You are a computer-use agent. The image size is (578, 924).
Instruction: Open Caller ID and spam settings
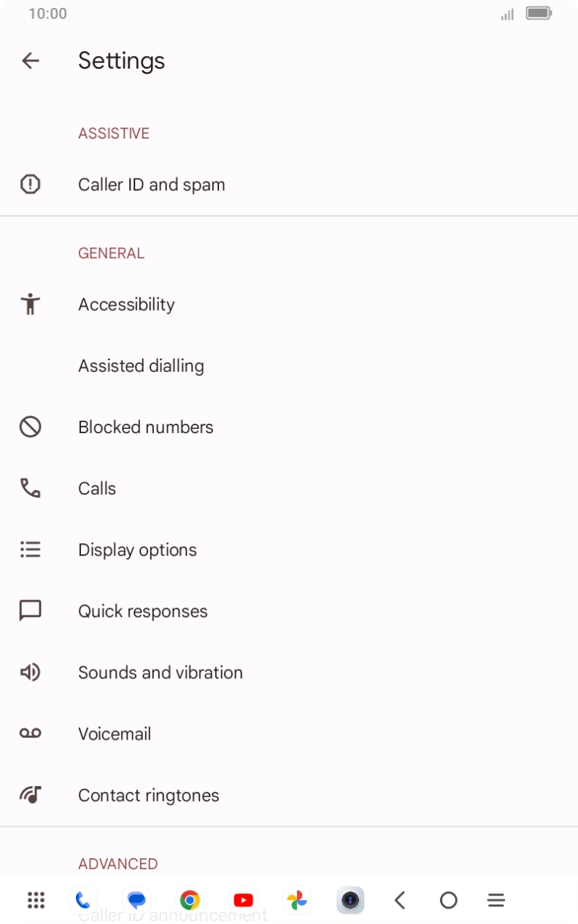point(151,185)
